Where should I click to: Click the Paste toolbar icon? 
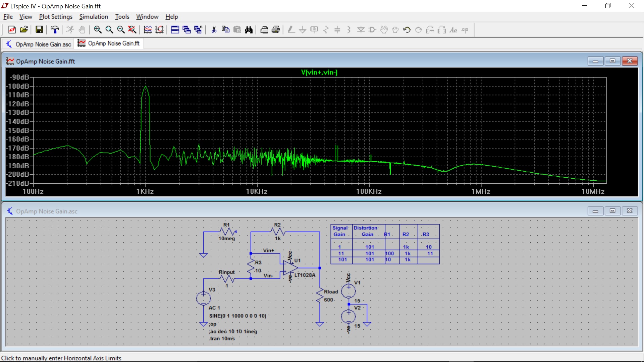pyautogui.click(x=237, y=30)
